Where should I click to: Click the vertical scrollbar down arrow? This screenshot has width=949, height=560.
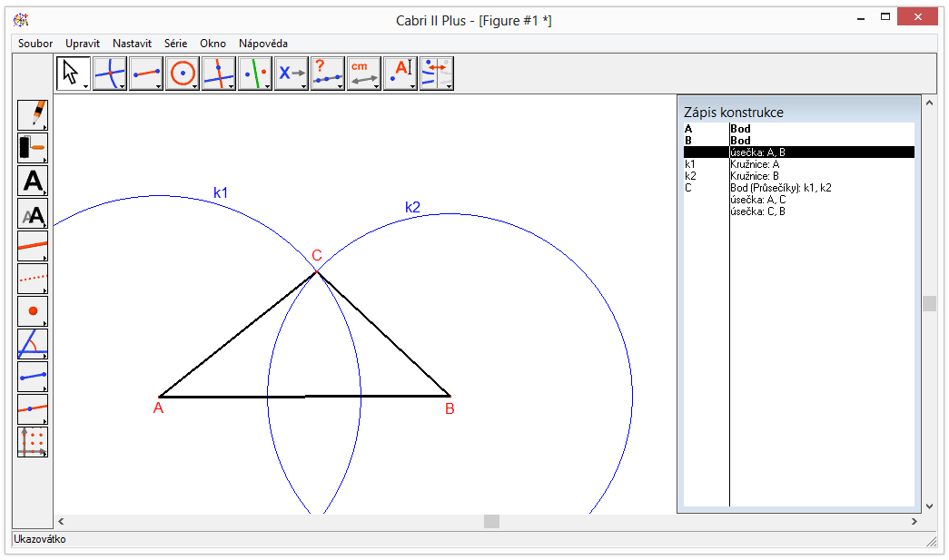(x=930, y=506)
